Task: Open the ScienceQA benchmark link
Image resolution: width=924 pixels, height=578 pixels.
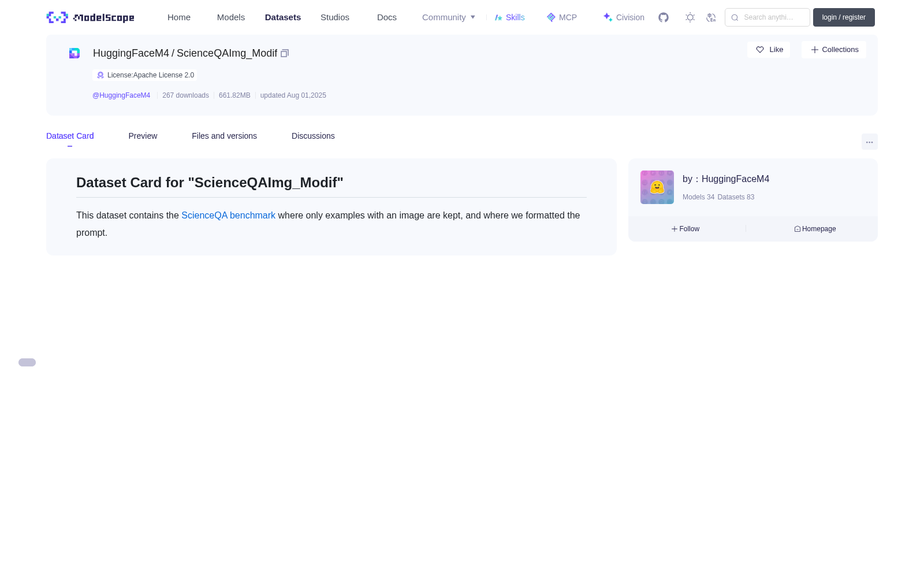Action: pyautogui.click(x=228, y=215)
